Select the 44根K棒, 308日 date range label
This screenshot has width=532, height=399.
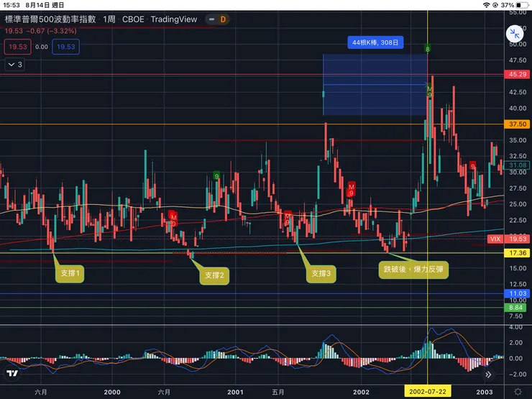click(x=375, y=42)
